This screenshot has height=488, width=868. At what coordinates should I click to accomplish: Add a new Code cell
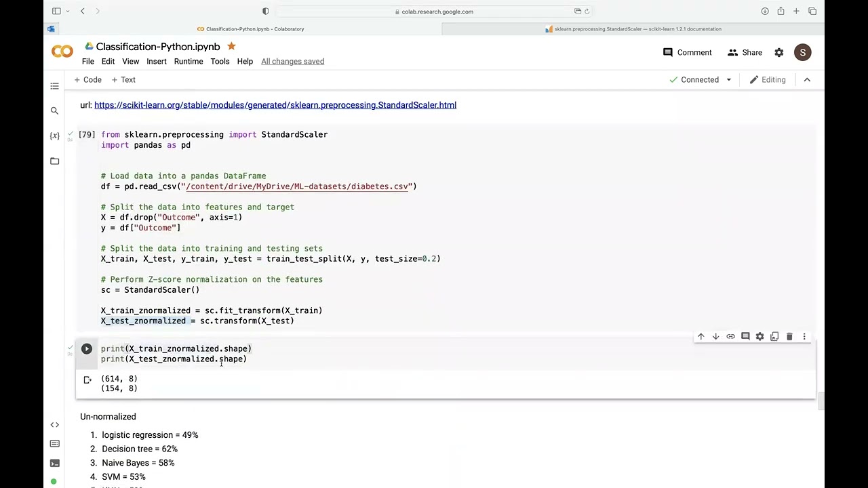coord(88,80)
